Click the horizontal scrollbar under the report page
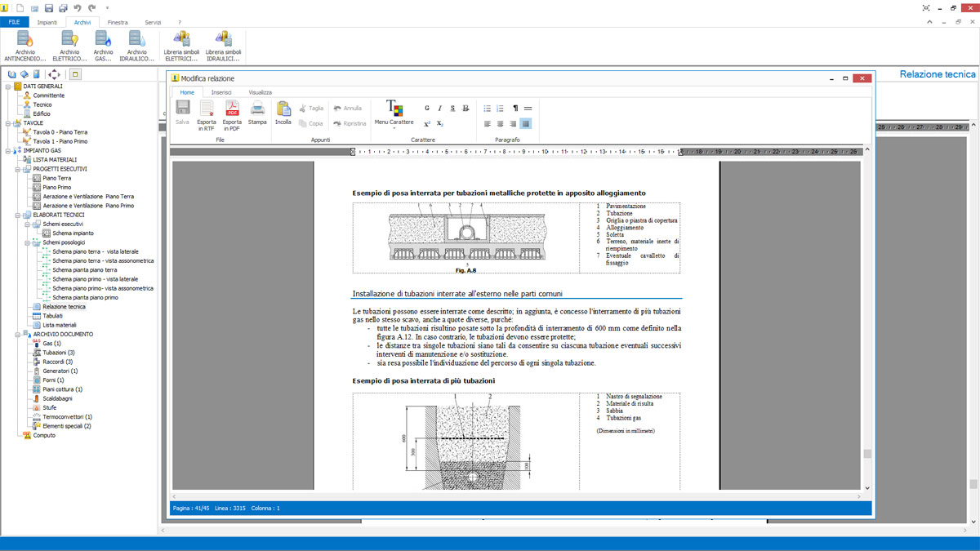Viewport: 980px width, 551px height. pos(516,496)
